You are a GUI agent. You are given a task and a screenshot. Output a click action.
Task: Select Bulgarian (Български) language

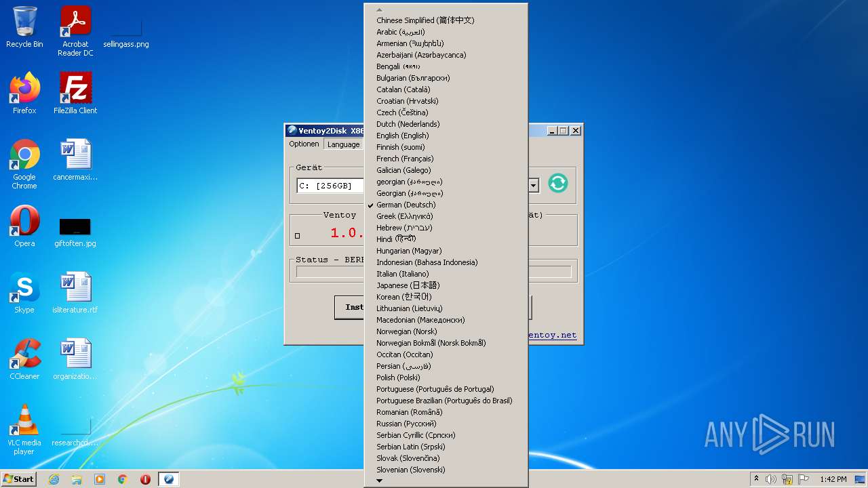point(446,78)
